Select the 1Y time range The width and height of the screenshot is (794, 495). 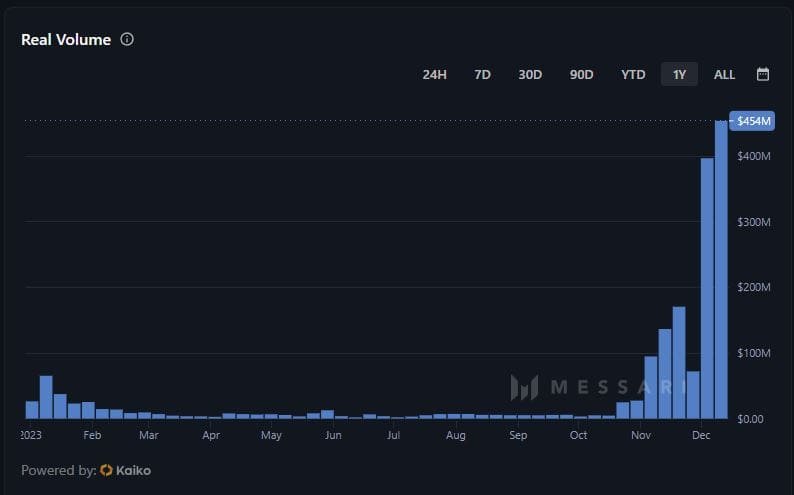(x=679, y=74)
